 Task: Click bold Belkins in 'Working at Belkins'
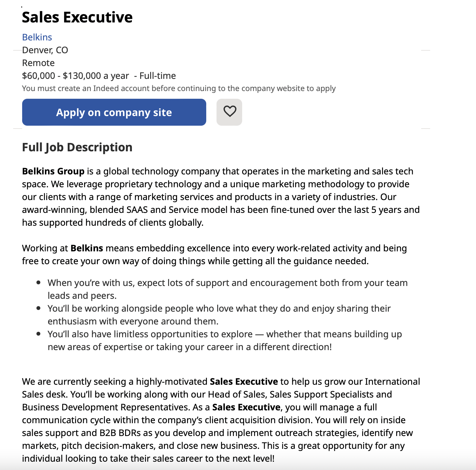[87, 248]
